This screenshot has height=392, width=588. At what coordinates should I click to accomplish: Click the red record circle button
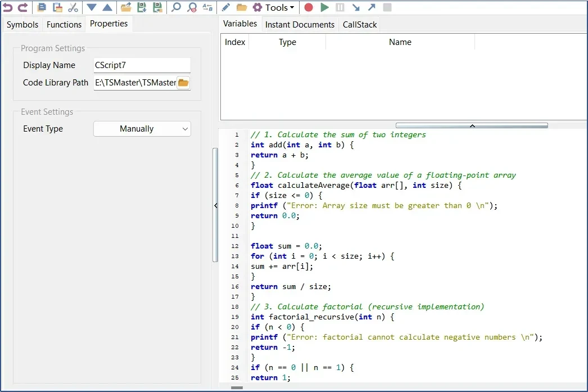[309, 7]
